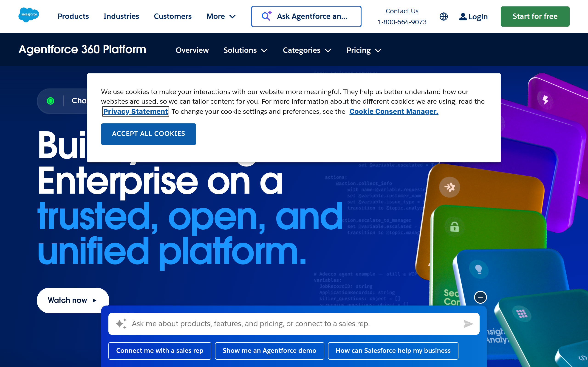
Task: Open the Pricing dropdown
Action: point(364,50)
